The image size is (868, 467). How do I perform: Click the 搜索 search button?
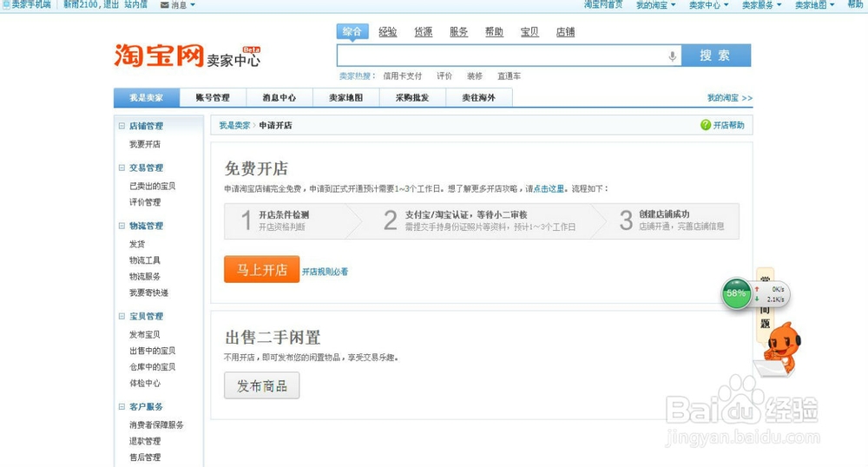tap(716, 56)
